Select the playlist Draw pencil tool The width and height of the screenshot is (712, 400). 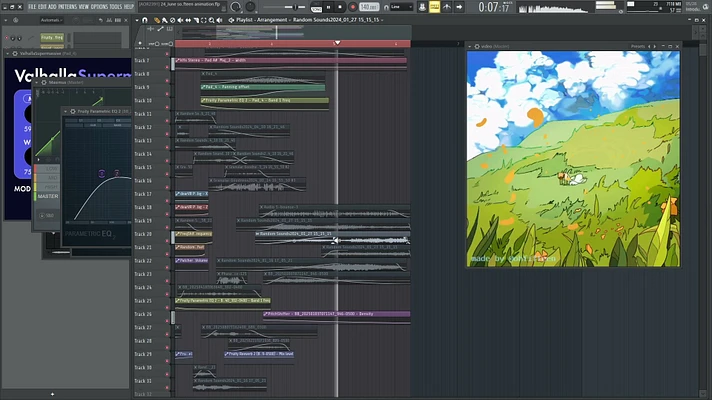[157, 20]
